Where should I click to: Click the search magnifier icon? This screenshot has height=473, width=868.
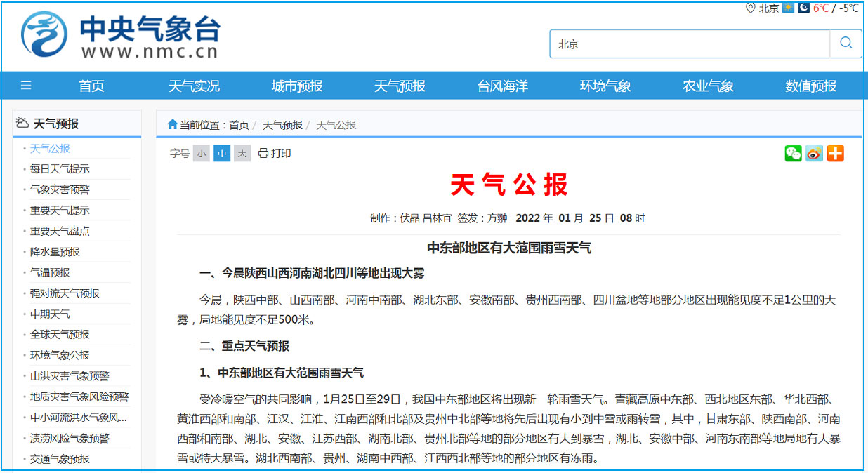[846, 44]
